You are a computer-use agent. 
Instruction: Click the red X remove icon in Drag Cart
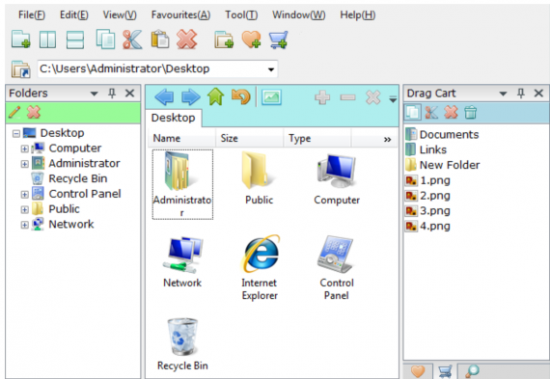[451, 113]
